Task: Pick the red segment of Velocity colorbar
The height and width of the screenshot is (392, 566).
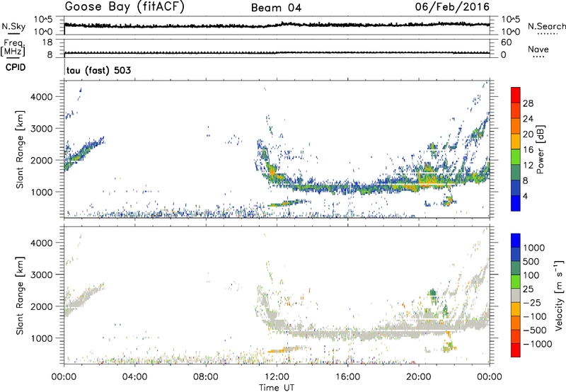Action: click(516, 350)
